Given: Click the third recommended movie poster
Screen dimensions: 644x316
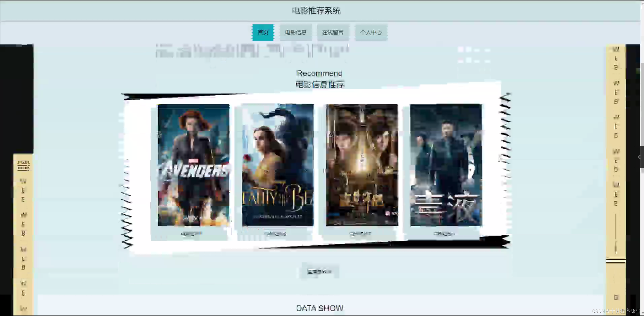Looking at the screenshot, I should coord(362,166).
